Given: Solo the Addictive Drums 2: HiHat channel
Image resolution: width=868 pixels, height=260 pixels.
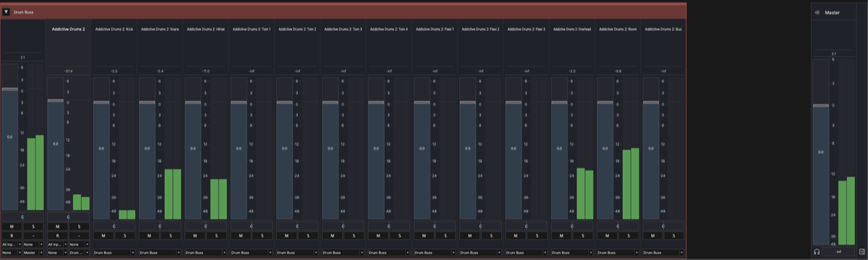Looking at the screenshot, I should tap(217, 235).
